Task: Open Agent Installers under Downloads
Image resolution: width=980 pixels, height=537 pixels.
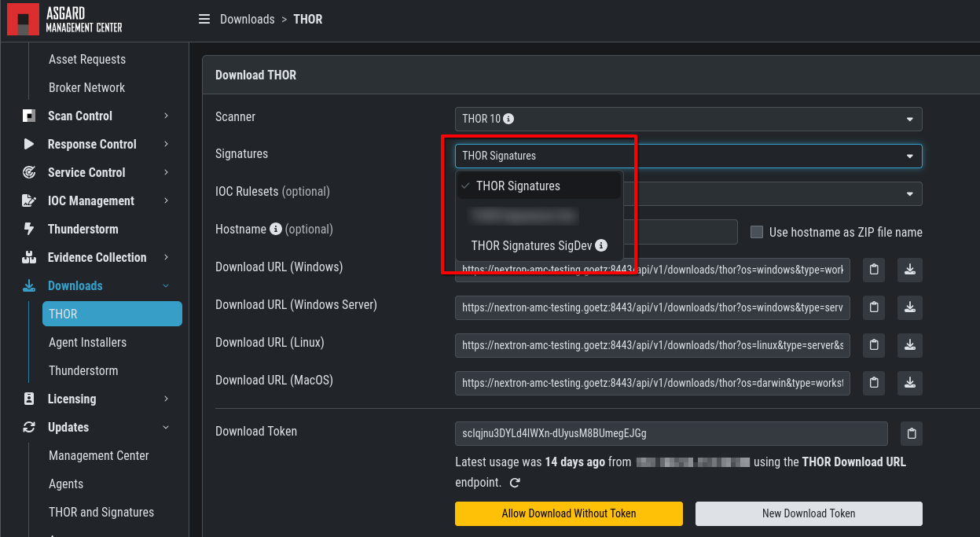Action: (87, 342)
